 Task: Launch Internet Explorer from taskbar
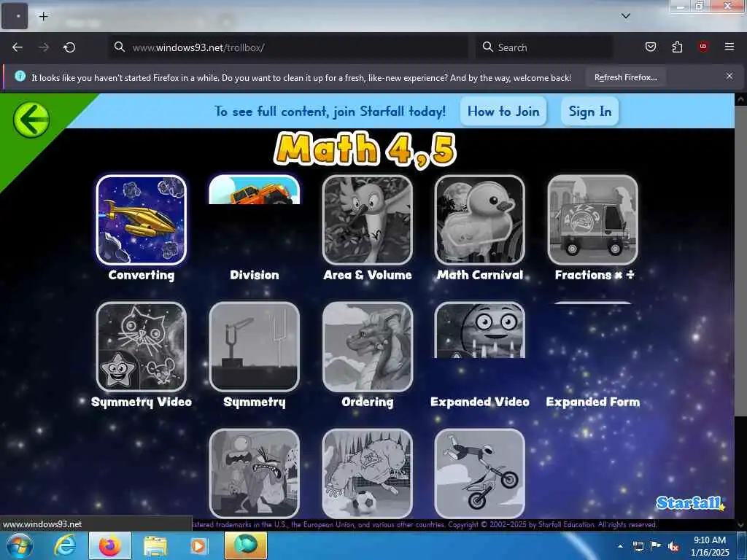coord(64,545)
